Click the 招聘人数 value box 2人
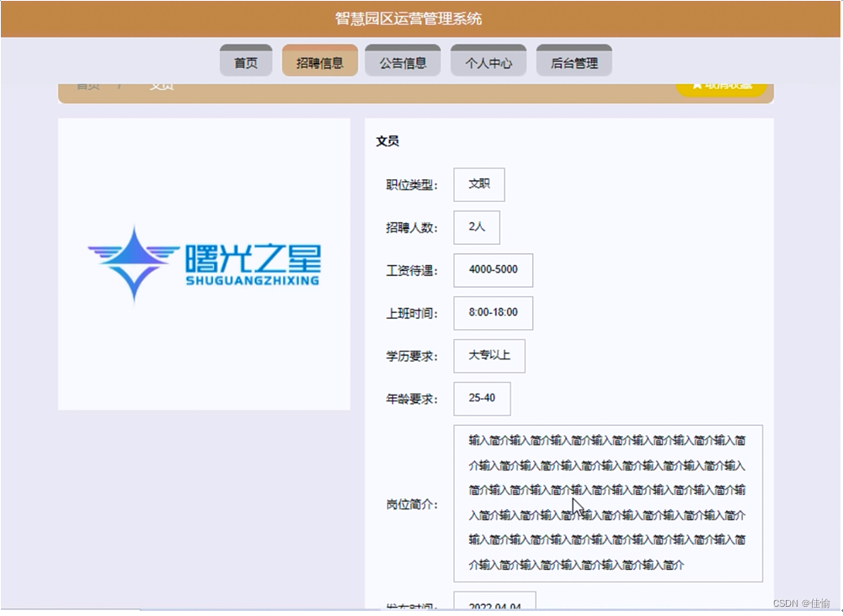This screenshot has width=843, height=616. (x=477, y=228)
